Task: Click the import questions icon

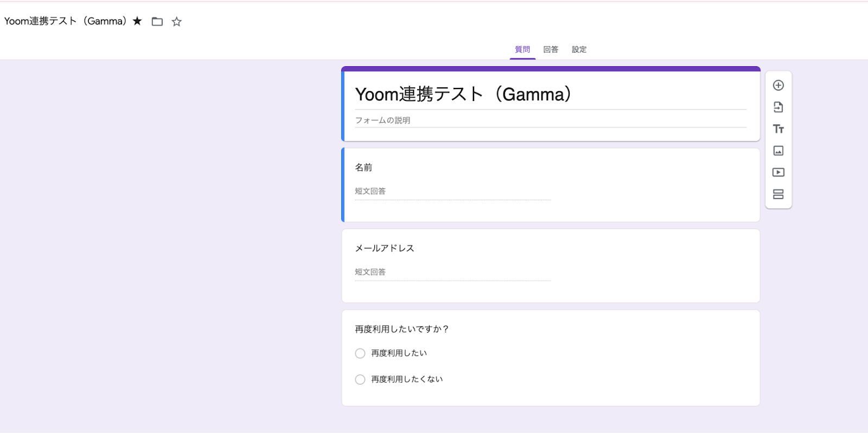Action: pyautogui.click(x=778, y=107)
